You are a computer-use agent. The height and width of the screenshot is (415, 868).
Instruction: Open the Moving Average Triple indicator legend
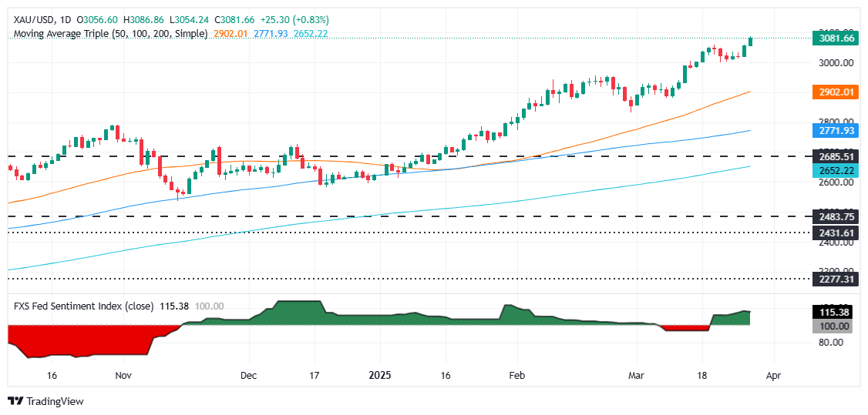click(x=111, y=34)
